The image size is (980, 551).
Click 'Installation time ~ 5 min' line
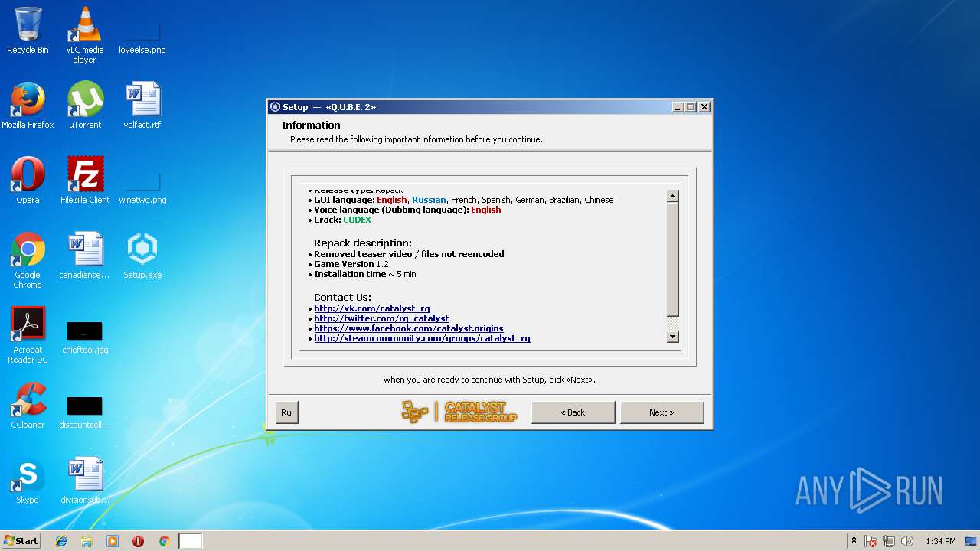pos(365,274)
